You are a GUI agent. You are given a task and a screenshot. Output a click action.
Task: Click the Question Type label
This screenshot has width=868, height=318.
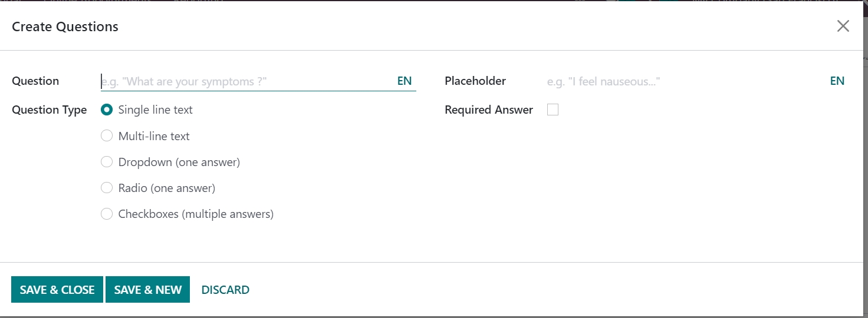[x=49, y=110]
